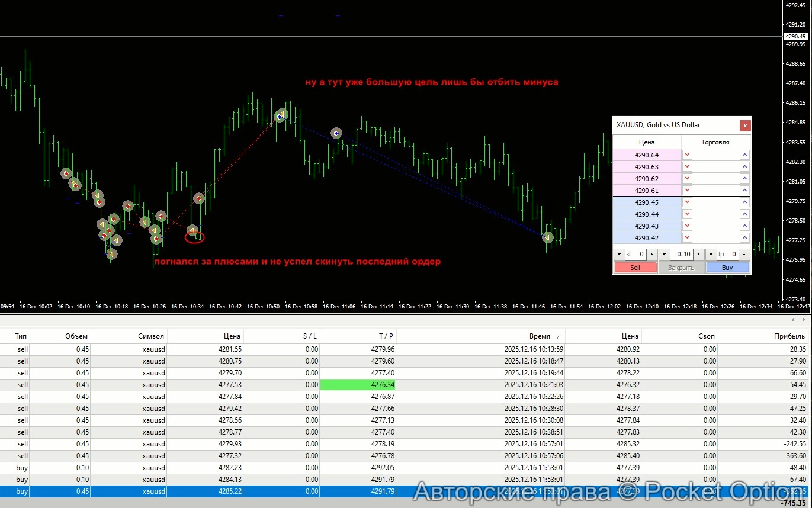The image size is (812, 508).
Task: Click the red Sell button
Action: coord(635,268)
